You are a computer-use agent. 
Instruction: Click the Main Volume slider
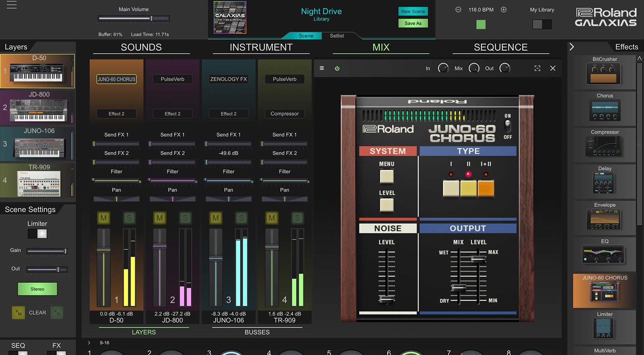[x=134, y=18]
